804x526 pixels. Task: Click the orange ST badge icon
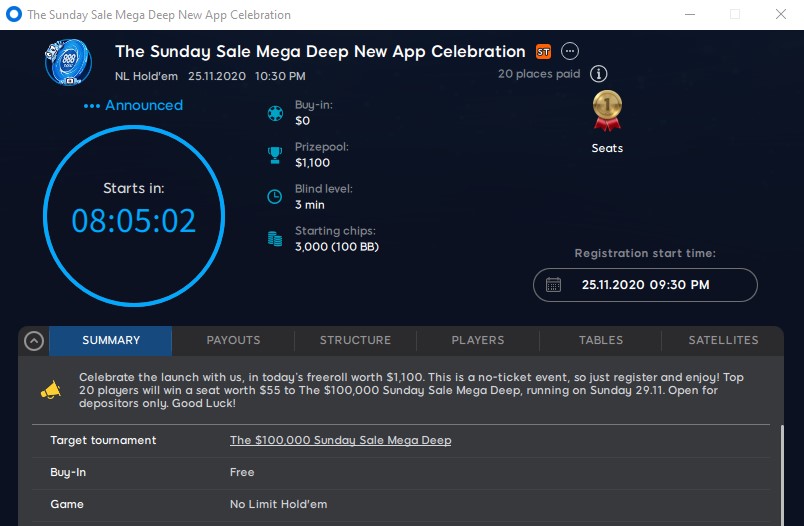tap(544, 52)
